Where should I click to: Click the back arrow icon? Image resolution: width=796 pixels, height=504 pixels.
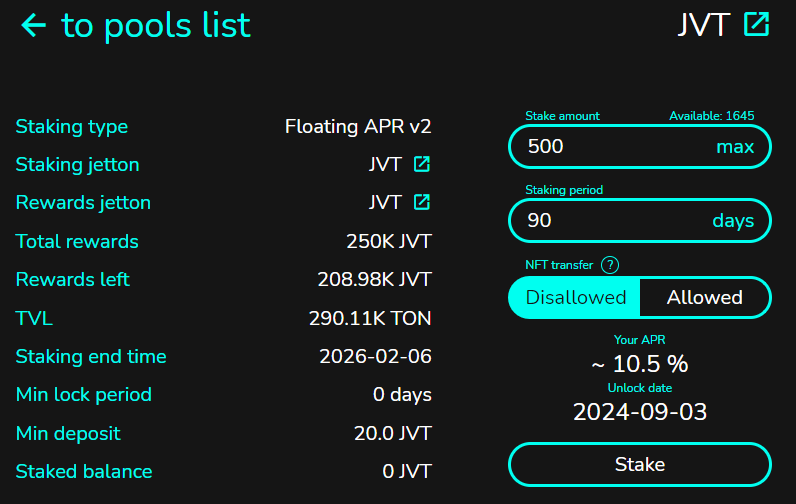[x=33, y=25]
